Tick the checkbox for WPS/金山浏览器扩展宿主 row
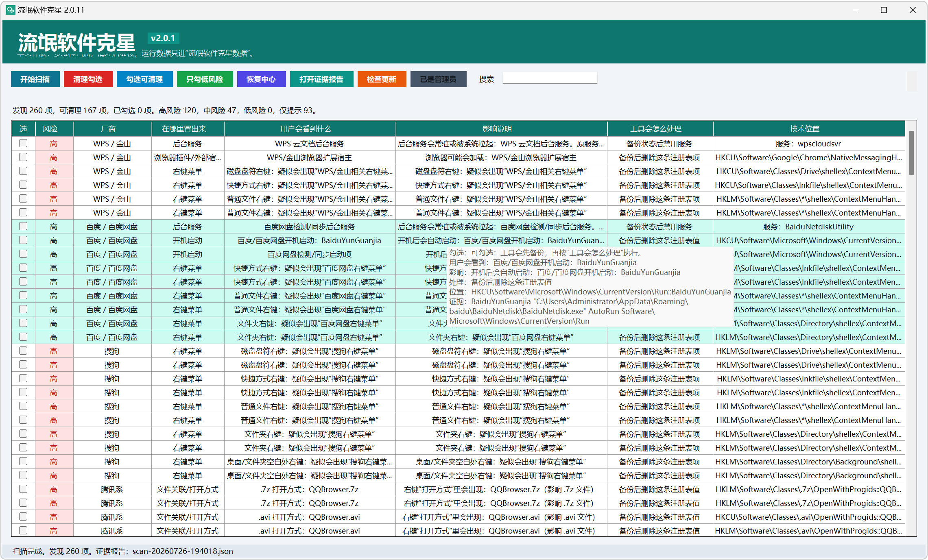The height and width of the screenshot is (560, 928). (23, 157)
